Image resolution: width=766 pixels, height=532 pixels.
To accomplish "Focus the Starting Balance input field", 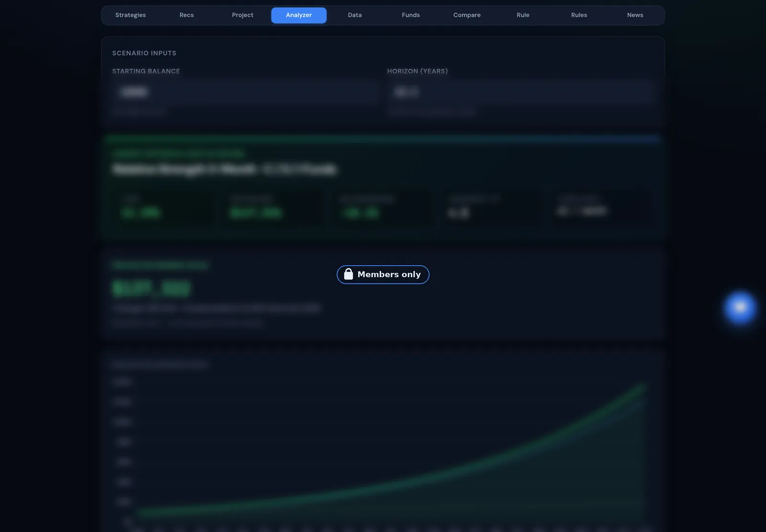I will [246, 92].
